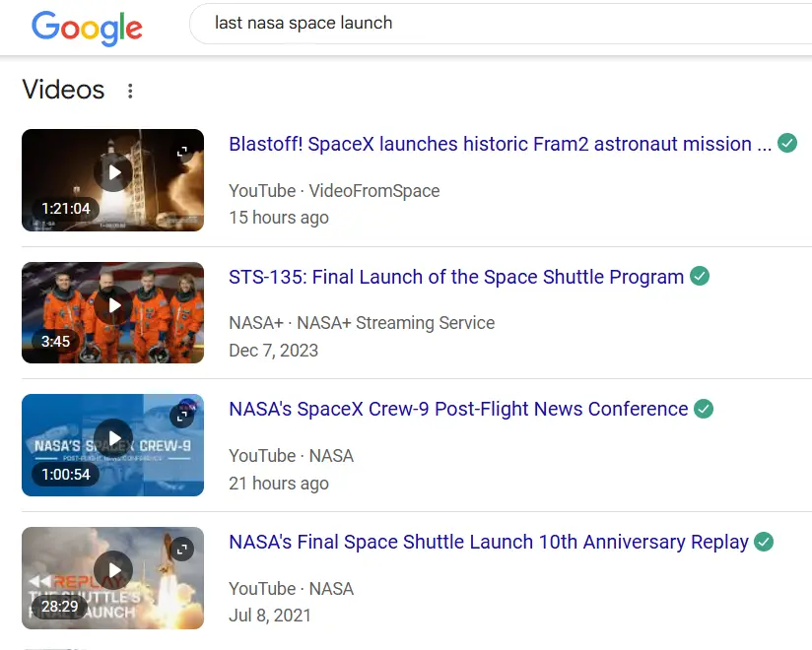Play the Fram2 astronaut mission video
812x650 pixels.
(x=113, y=173)
